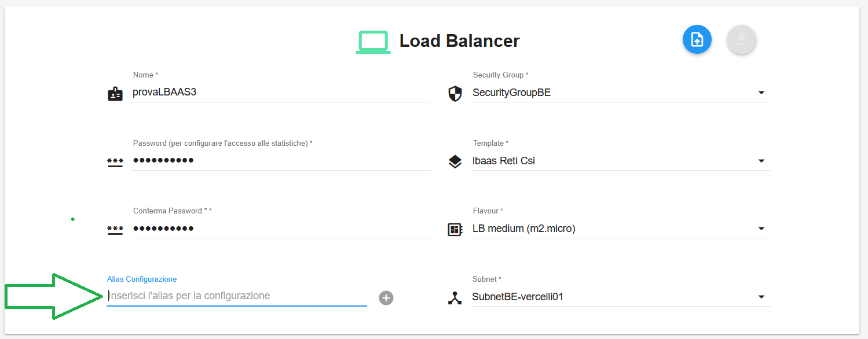Screen dimensions: 868x339
Task: Click the greyed-out download button
Action: (742, 40)
